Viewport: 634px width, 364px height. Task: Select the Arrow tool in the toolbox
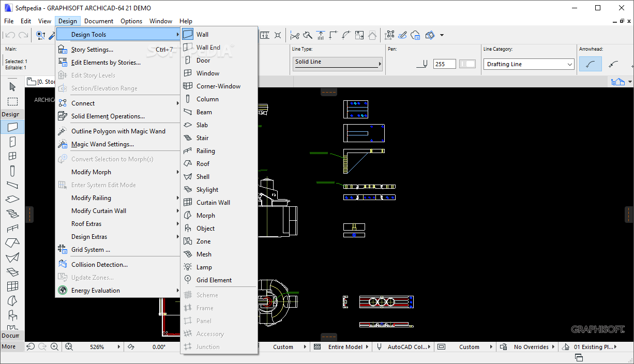click(12, 86)
